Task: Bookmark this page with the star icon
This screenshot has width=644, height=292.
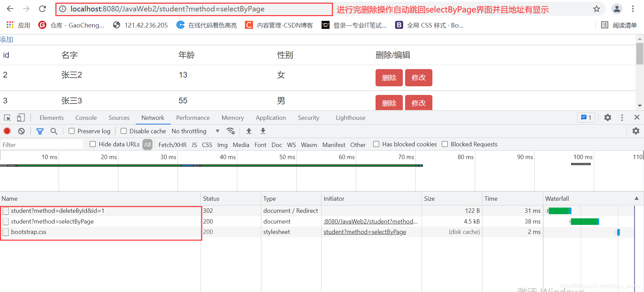Action: click(596, 9)
